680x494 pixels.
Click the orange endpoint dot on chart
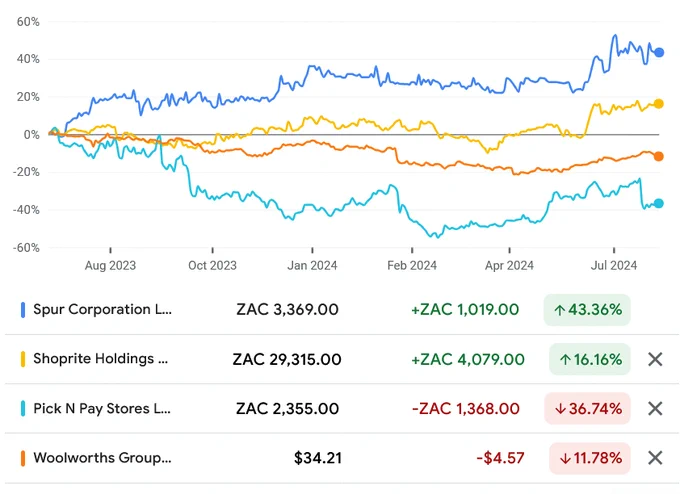[x=659, y=157]
